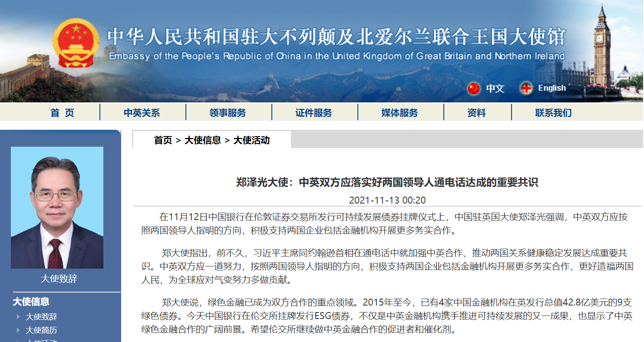Viewport: 644px width, 342px height.
Task: Open the 联系我们 navigation item
Action: [553, 113]
